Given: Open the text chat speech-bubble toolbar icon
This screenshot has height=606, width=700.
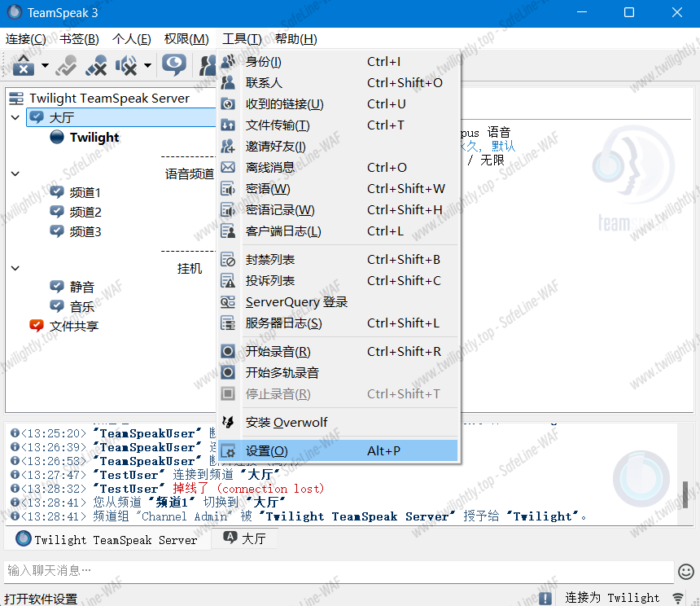Looking at the screenshot, I should click(173, 65).
